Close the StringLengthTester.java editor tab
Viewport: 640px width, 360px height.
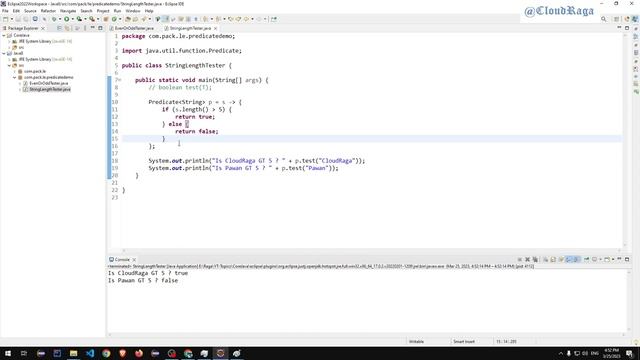coord(215,28)
